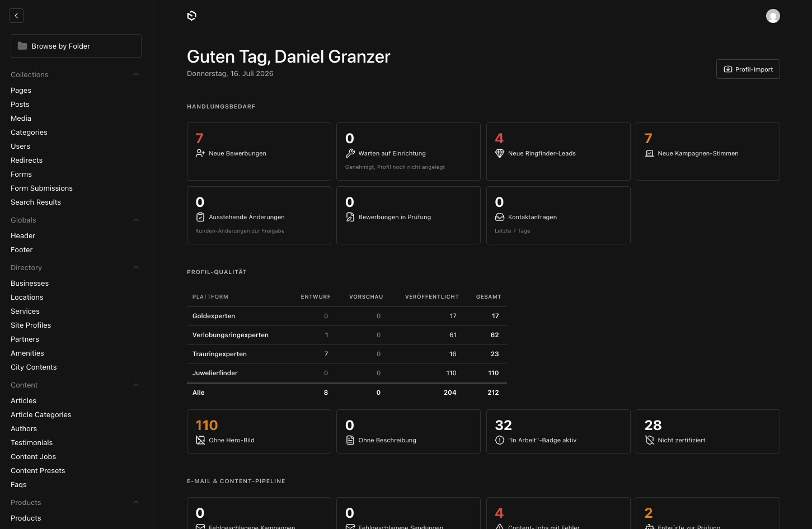Screen dimensions: 812x529
Task: Open Forms collection
Action: point(21,174)
